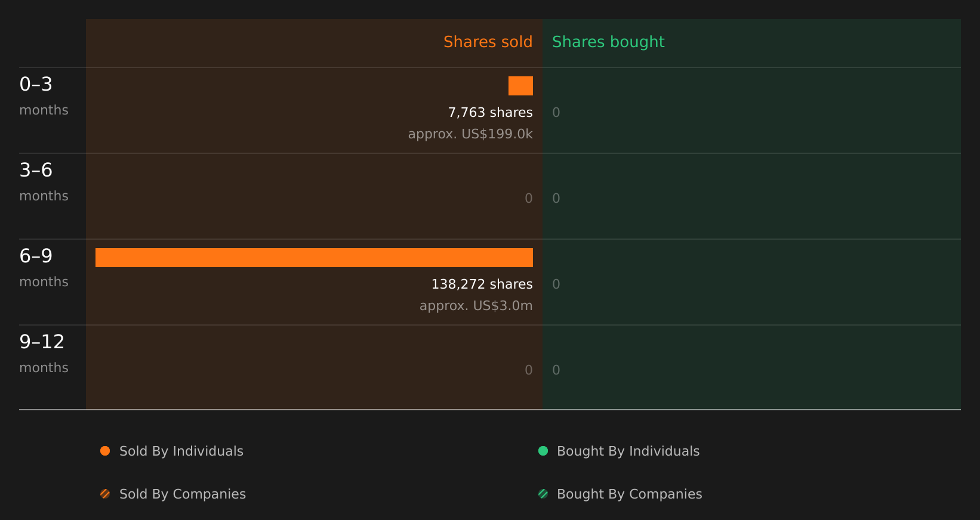This screenshot has width=980, height=520.
Task: Select the 0–3 months small orange bar
Action: point(520,86)
